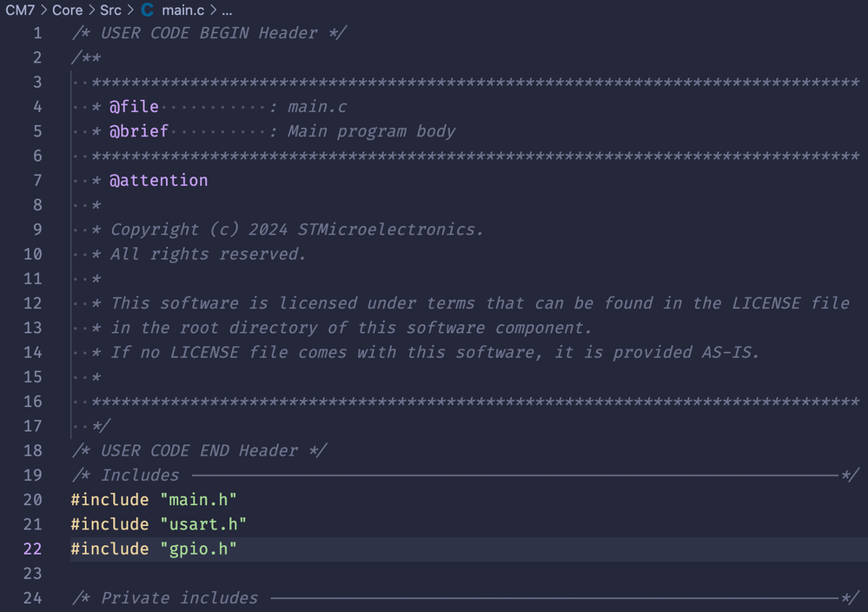
Task: Click the USER CODE END Header comment
Action: pyautogui.click(x=200, y=450)
